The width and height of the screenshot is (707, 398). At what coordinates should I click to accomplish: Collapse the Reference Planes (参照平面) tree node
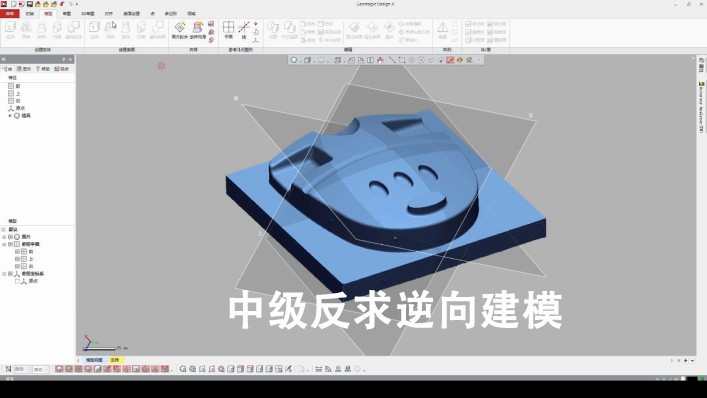click(4, 244)
